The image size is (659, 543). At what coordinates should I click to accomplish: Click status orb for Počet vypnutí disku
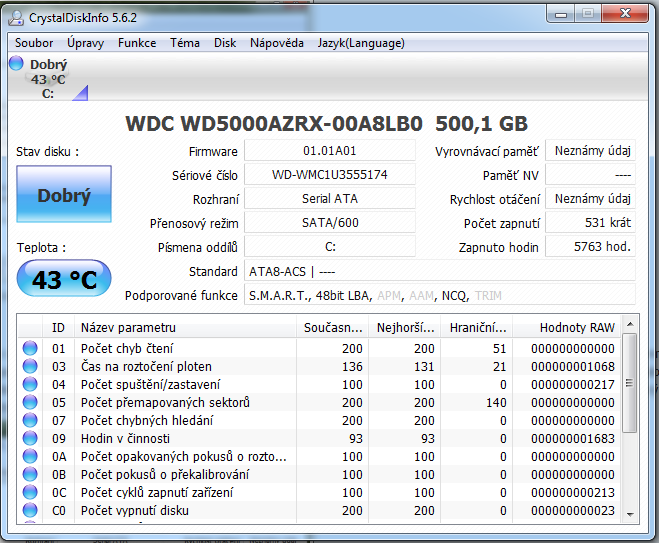tap(30, 510)
